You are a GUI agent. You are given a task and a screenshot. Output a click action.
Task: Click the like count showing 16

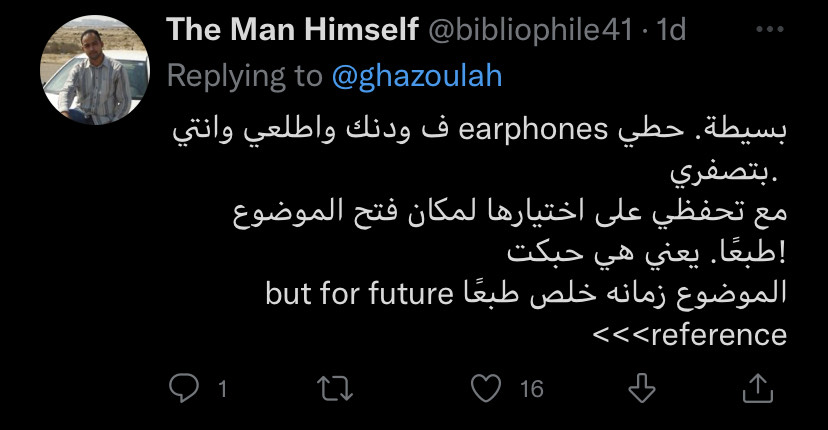click(532, 389)
